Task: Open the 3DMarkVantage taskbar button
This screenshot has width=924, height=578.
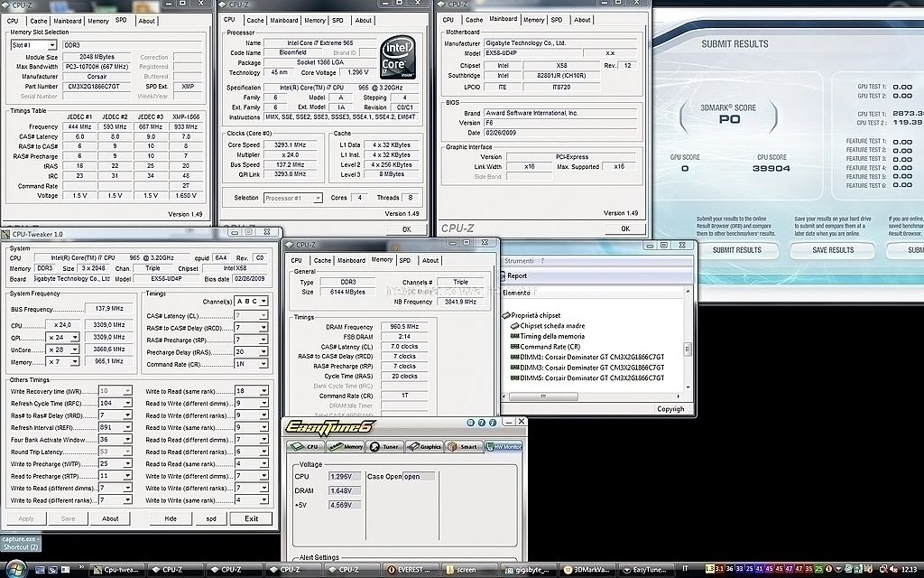Action: (x=587, y=570)
